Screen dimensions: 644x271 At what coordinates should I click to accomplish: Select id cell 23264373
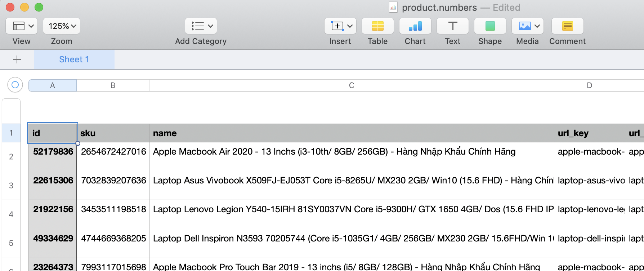(53, 265)
